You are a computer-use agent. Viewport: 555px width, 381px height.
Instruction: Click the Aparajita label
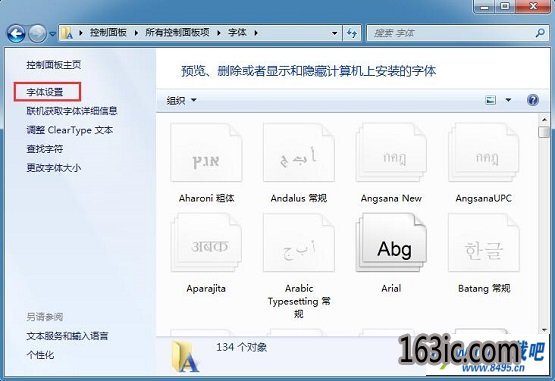[206, 289]
